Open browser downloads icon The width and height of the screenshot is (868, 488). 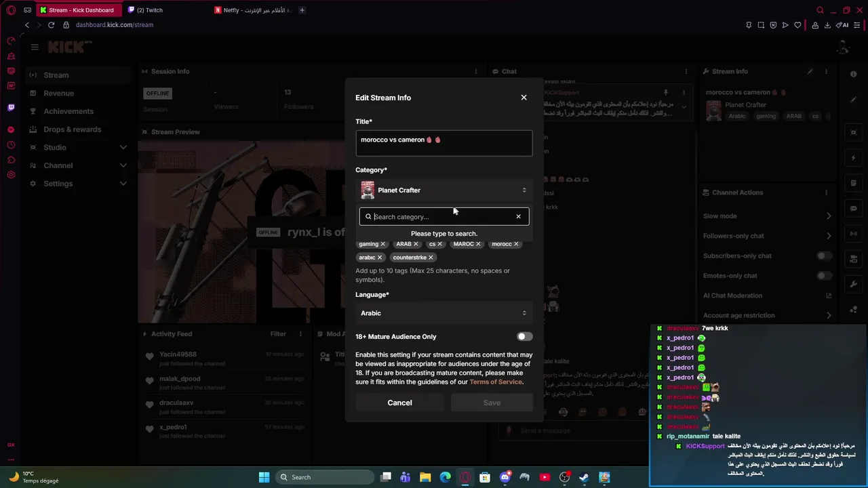(827, 25)
